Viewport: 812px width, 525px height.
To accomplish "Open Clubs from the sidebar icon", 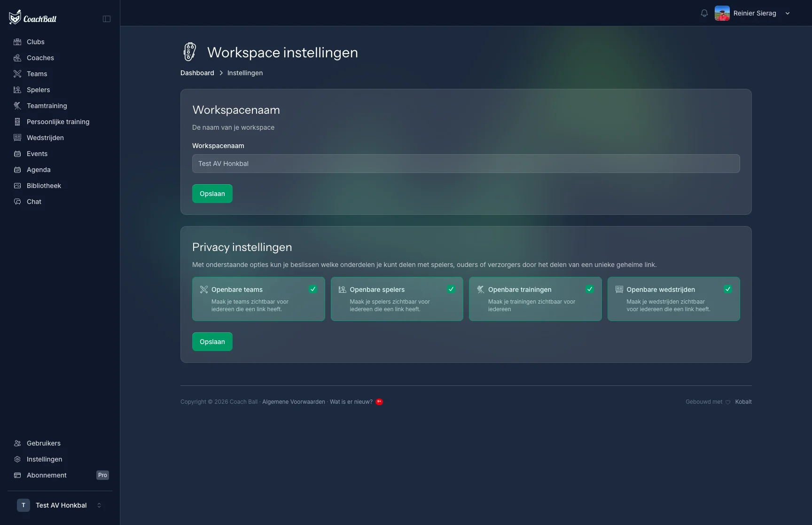I will pyautogui.click(x=17, y=42).
